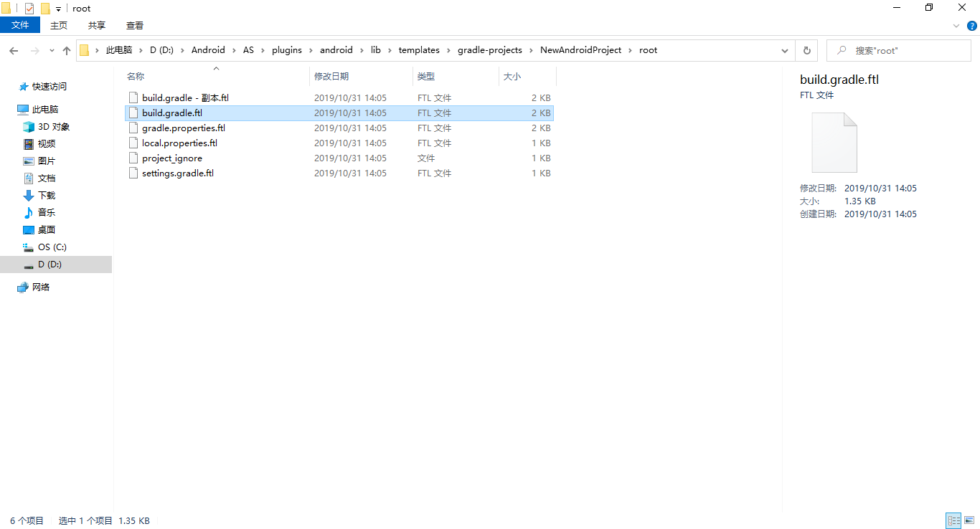Expand the ribbon with chevron

coord(956,25)
